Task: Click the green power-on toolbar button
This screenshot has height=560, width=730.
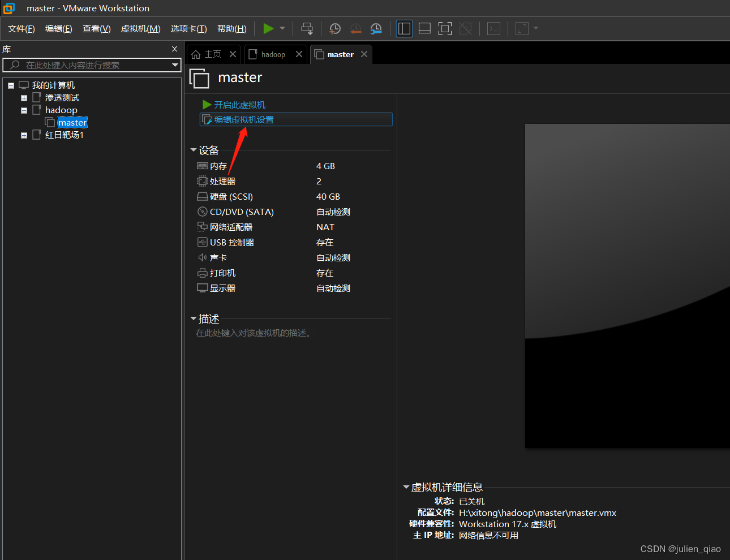Action: point(268,28)
